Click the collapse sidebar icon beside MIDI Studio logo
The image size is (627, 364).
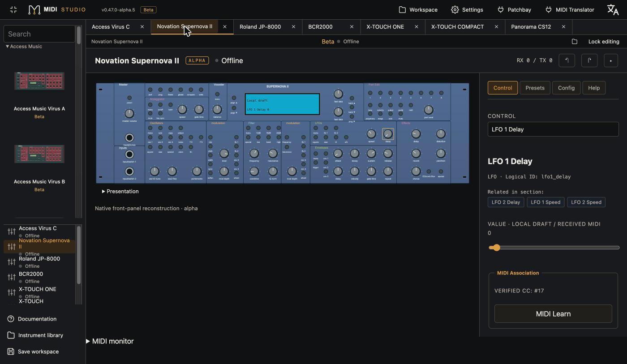tap(13, 9)
